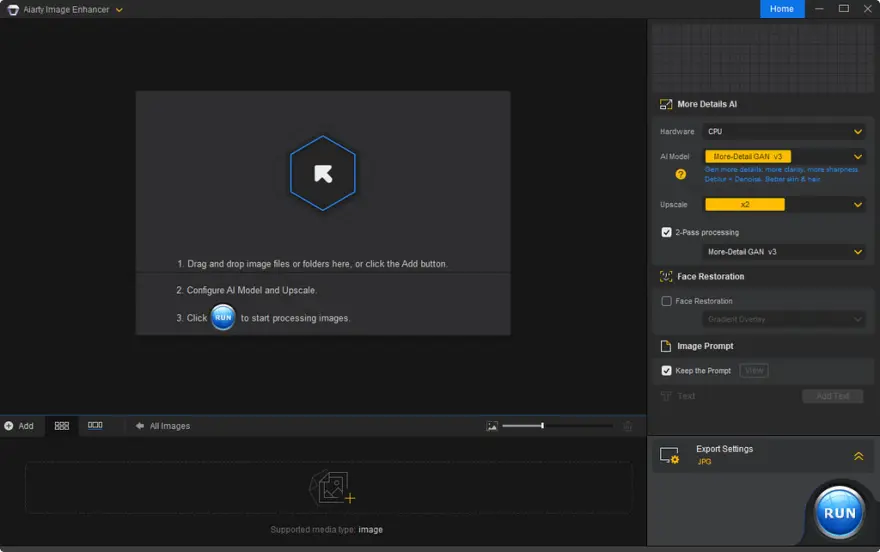Click the Configure AI Model and Upscale text
Screen dimensions: 880x552
[x=246, y=290]
